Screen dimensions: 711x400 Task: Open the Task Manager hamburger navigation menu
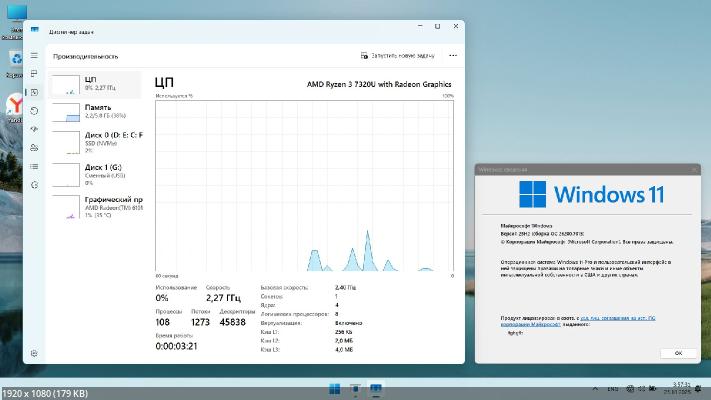click(x=34, y=56)
